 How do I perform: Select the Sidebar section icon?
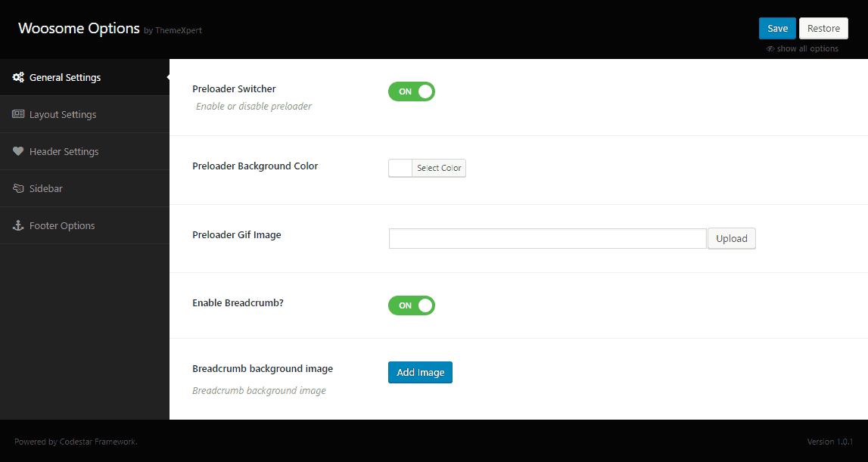pos(17,188)
